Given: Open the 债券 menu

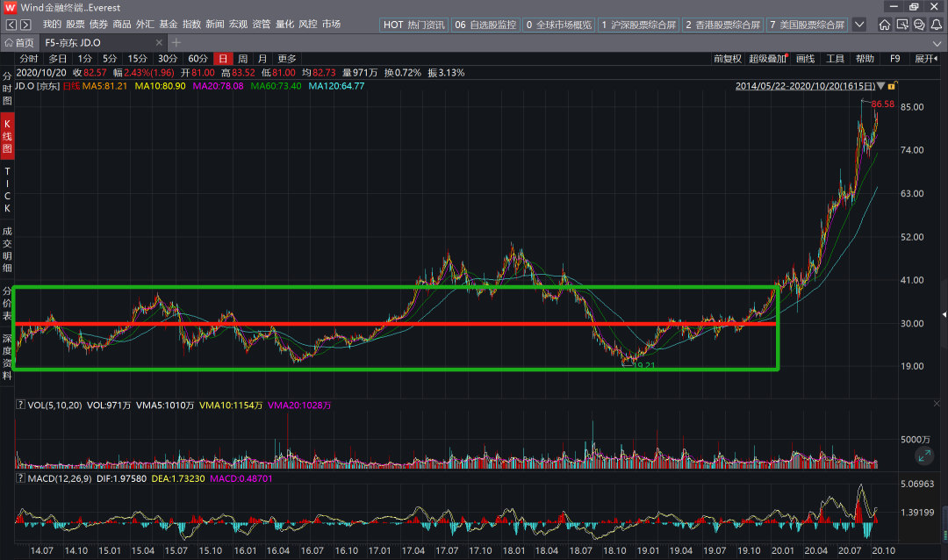Looking at the screenshot, I should point(98,25).
